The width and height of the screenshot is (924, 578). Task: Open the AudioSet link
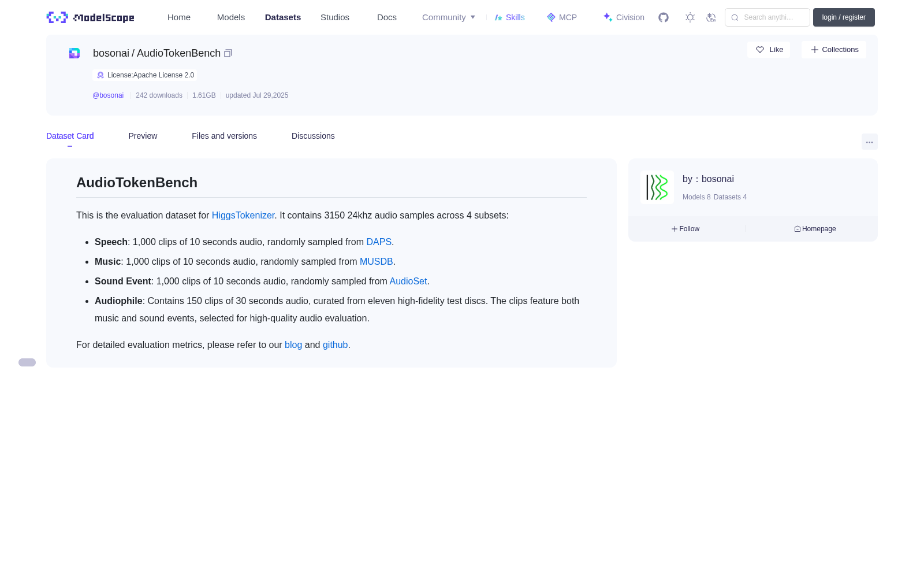tap(408, 281)
